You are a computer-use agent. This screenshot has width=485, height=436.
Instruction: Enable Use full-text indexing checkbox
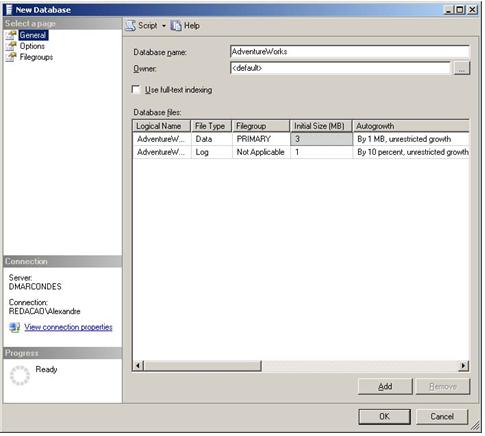(x=136, y=90)
